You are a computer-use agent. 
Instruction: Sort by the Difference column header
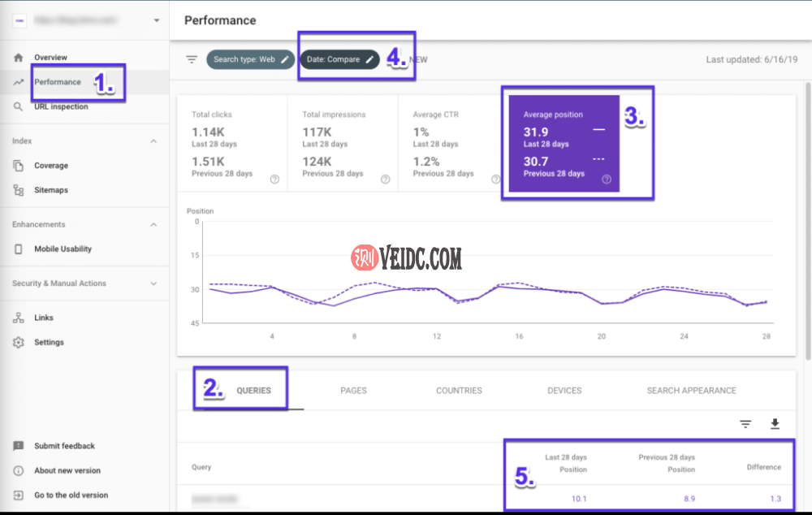tap(763, 467)
